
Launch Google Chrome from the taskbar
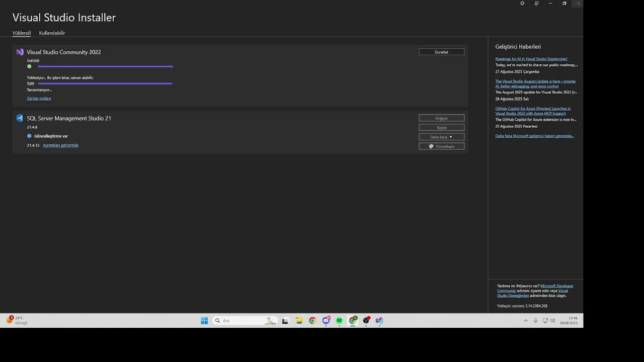tap(312, 321)
